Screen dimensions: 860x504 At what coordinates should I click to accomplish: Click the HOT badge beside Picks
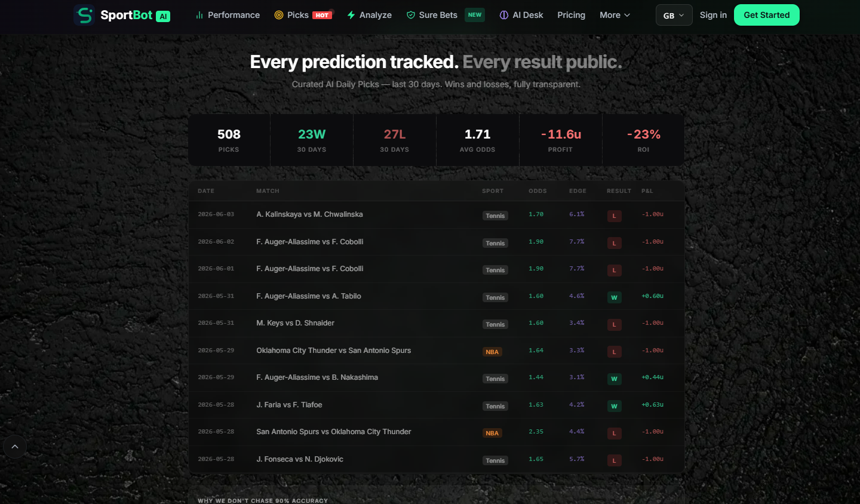(322, 16)
